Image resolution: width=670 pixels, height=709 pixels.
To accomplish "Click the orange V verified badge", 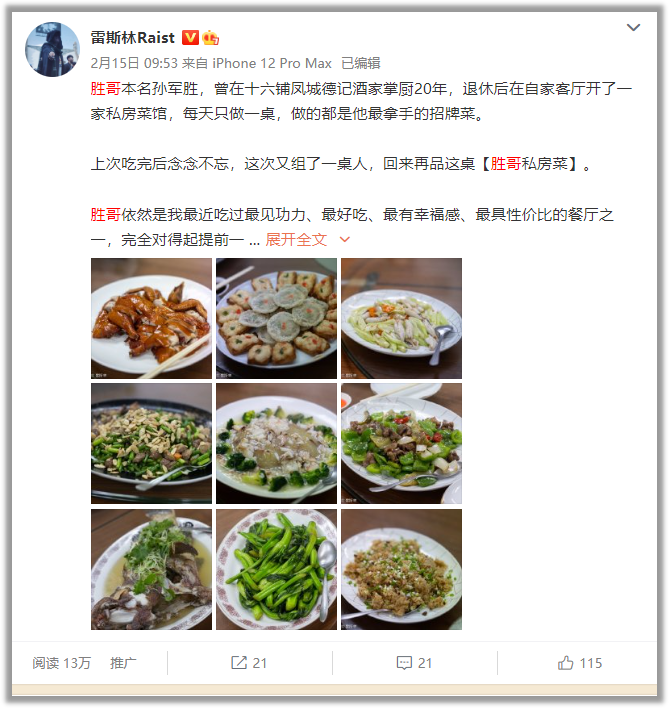I will click(190, 38).
